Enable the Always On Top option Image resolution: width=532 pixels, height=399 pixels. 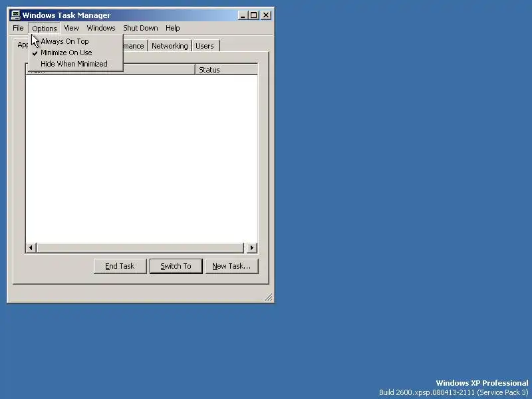tap(75, 41)
